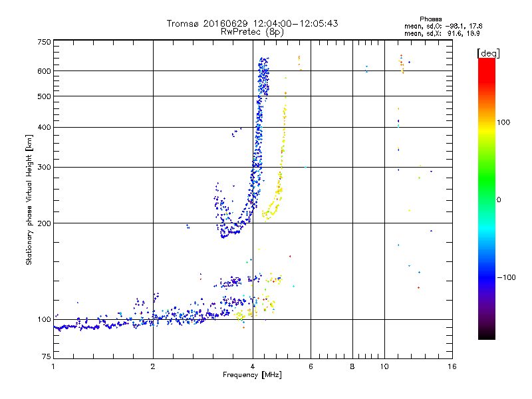The width and height of the screenshot is (532, 399).
Task: Click the frequency axis tick "4"
Action: point(253,366)
